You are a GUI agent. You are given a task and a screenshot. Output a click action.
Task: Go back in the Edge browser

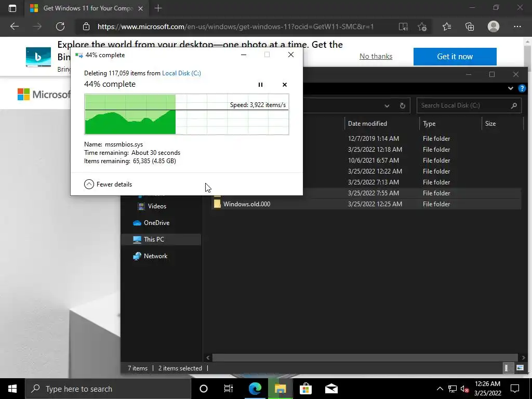(14, 26)
